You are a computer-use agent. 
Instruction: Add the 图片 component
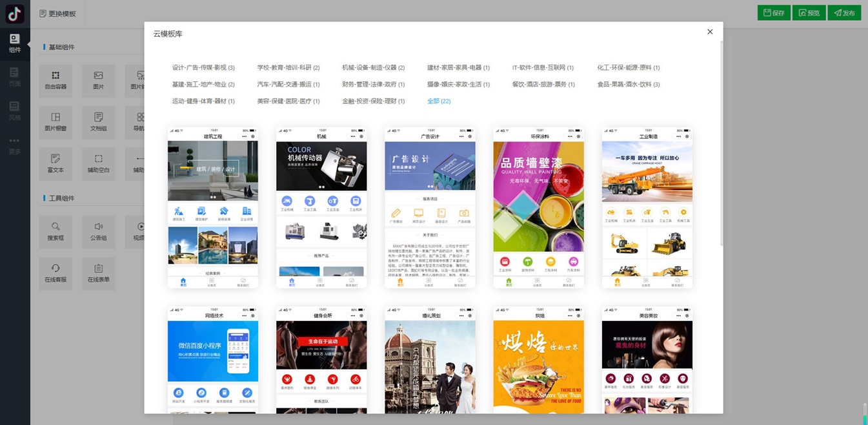tap(98, 81)
